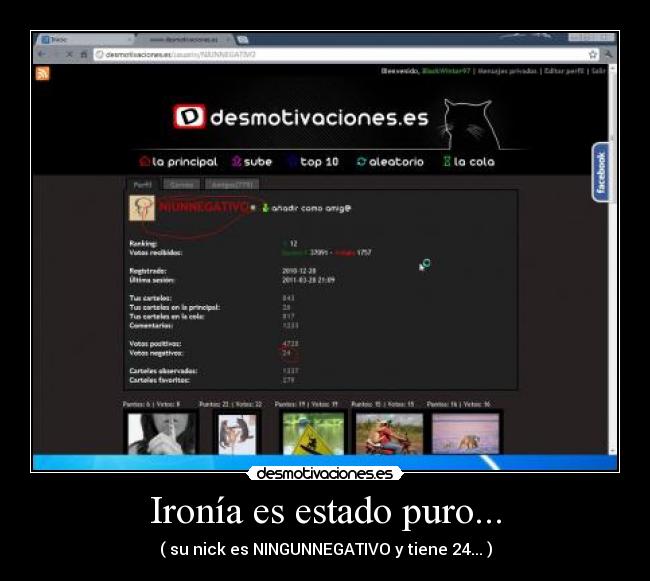Image resolution: width=650 pixels, height=581 pixels.
Task: Open the finger-on-lips poster thumbnail
Action: (x=162, y=433)
